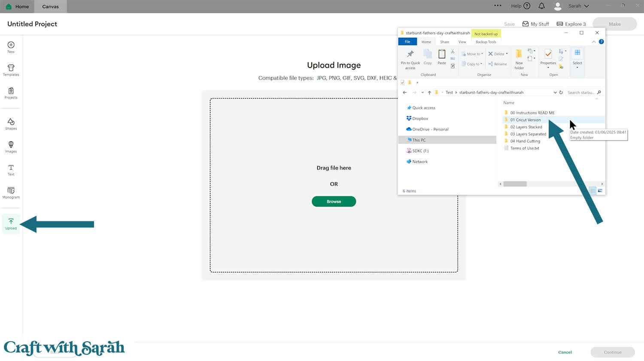Click the horizontal scrollbar in file list

point(515,184)
